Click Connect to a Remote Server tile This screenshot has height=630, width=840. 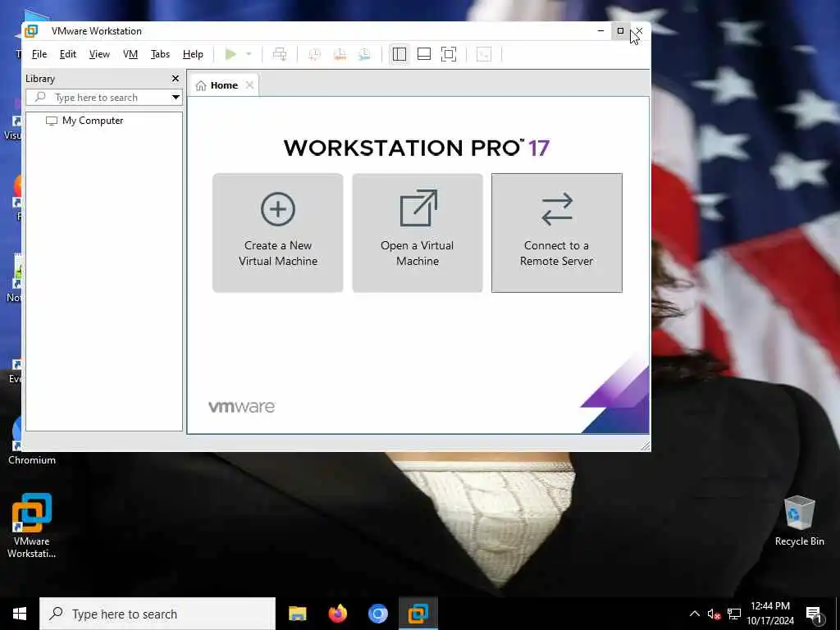(557, 233)
